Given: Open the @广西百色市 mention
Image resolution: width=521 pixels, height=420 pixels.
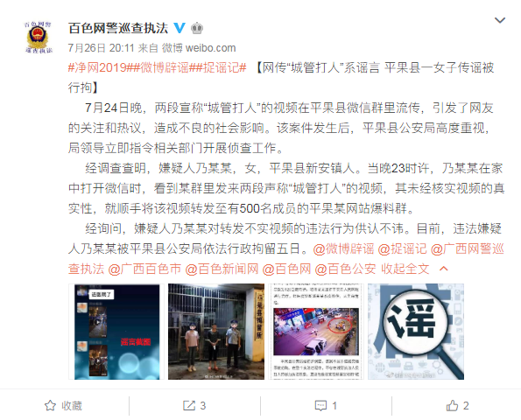Looking at the screenshot, I should pos(144,269).
